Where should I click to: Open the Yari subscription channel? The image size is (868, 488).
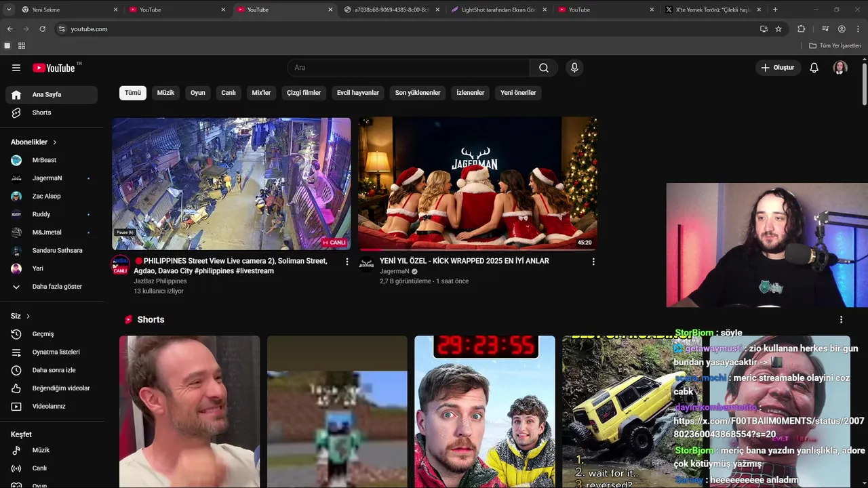tap(52, 268)
